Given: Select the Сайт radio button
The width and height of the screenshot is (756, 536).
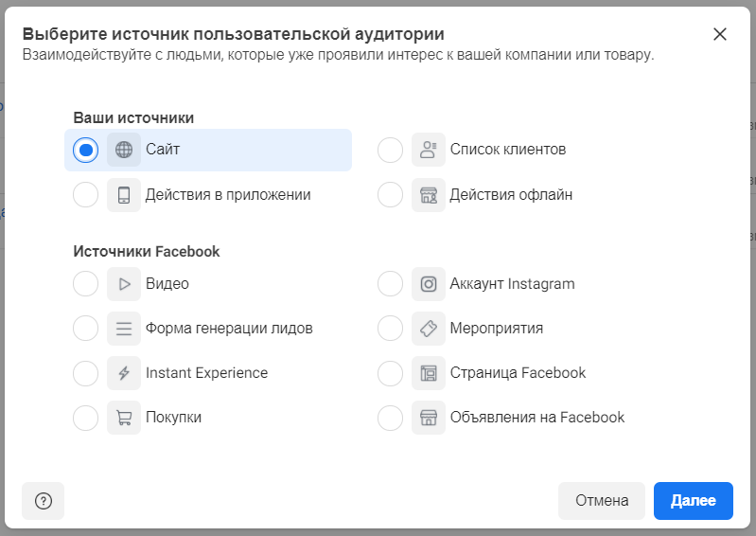Looking at the screenshot, I should click(86, 150).
